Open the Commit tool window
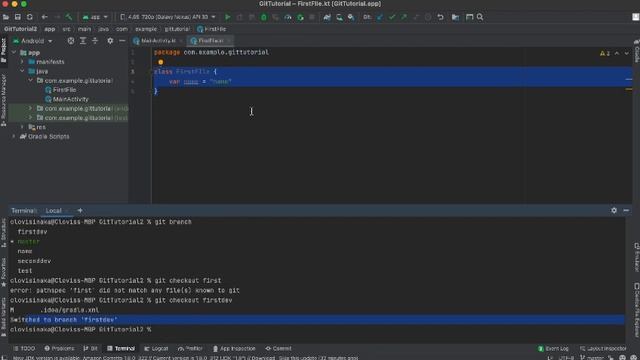Screen dimensions: 640x360 pos(278,349)
